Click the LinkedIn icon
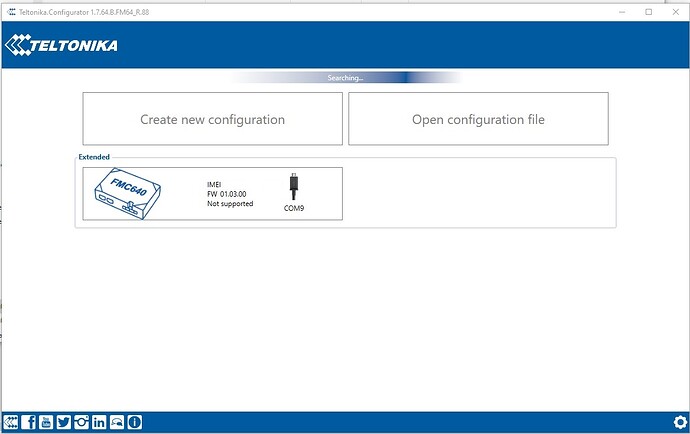This screenshot has height=434, width=690. point(99,422)
